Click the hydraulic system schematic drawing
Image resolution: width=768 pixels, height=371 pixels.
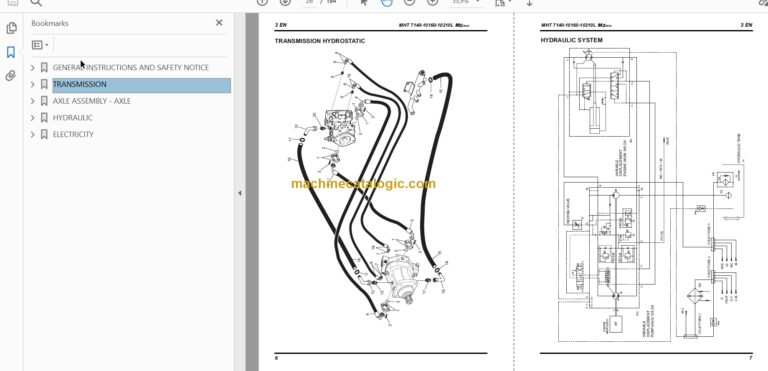point(651,196)
